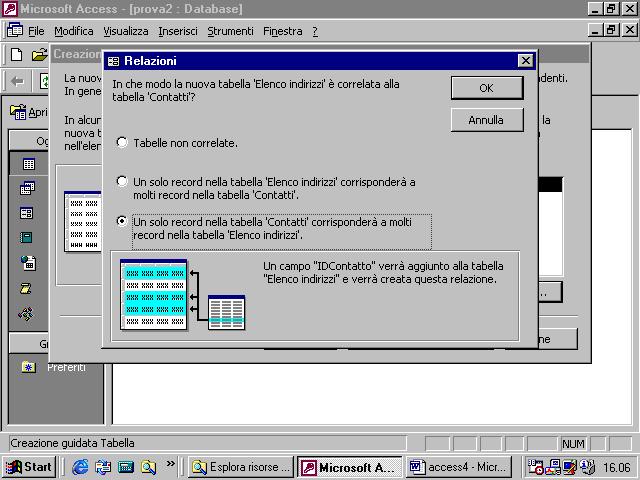The width and height of the screenshot is (640, 480).
Task: Switch to Esplora risorse taskbar button
Action: coord(241,467)
